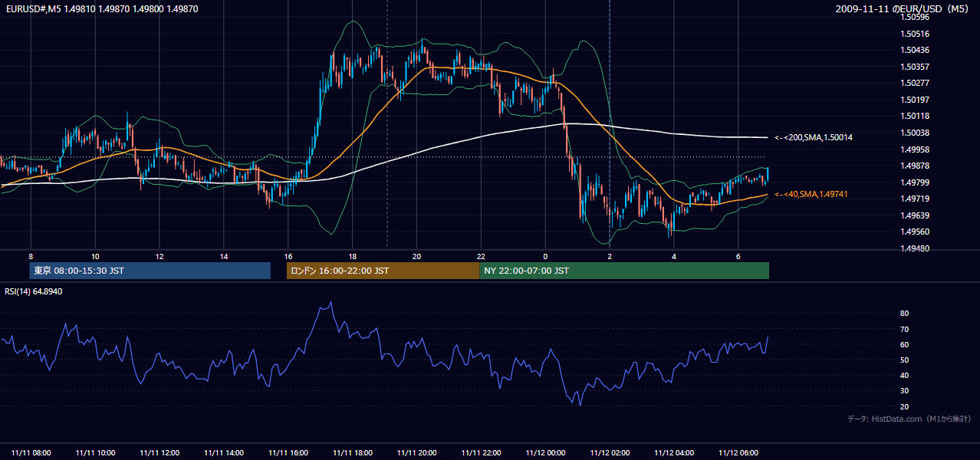Image resolution: width=980 pixels, height=460 pixels.
Task: Click price axis value 1.50436
Action: click(915, 51)
